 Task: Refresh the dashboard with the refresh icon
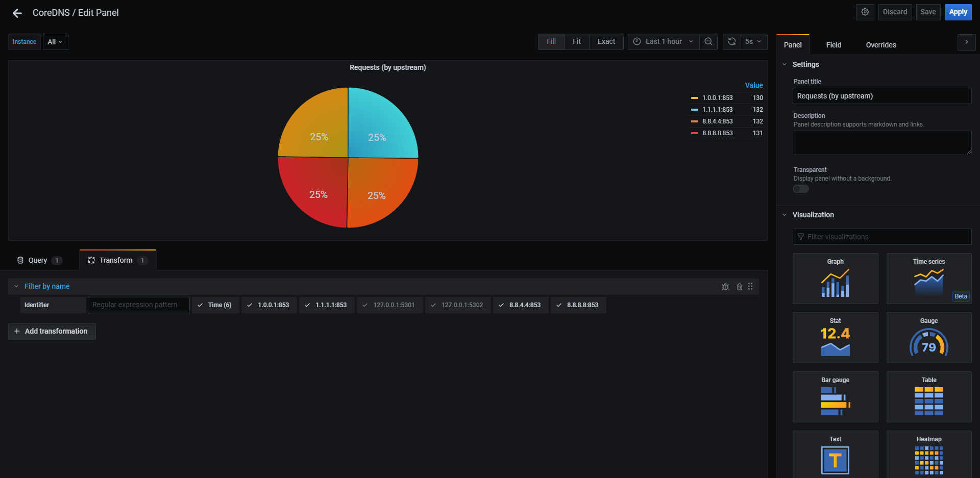click(732, 41)
